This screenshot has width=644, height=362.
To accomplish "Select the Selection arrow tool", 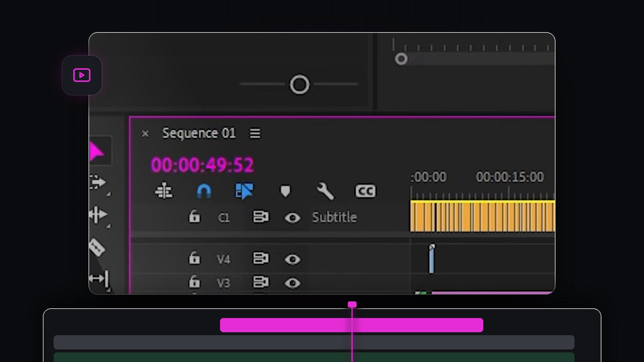I will click(x=97, y=151).
